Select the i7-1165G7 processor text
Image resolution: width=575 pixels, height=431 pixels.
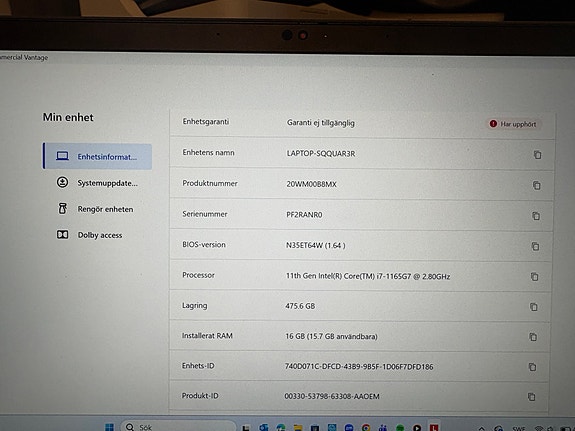click(x=368, y=276)
